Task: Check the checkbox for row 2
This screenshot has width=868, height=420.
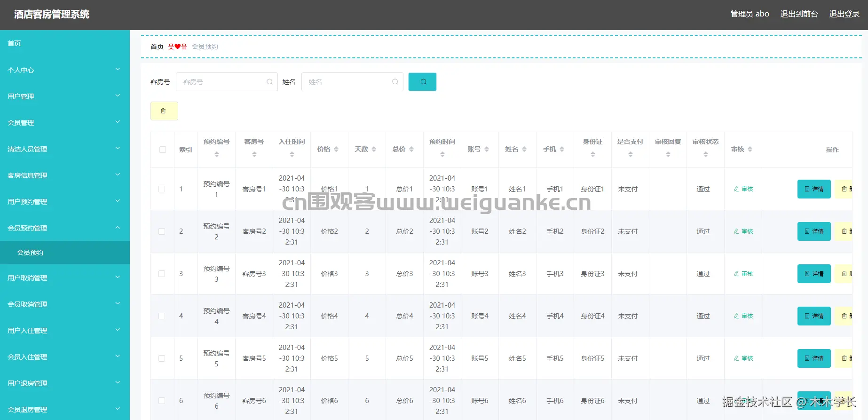Action: click(162, 231)
